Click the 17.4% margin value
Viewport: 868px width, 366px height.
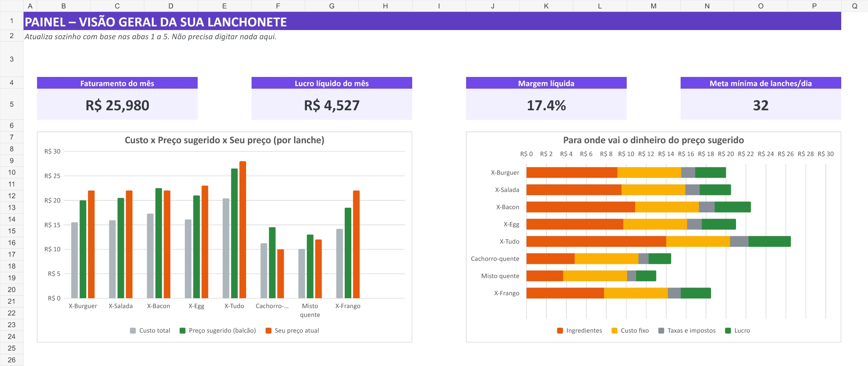click(546, 105)
